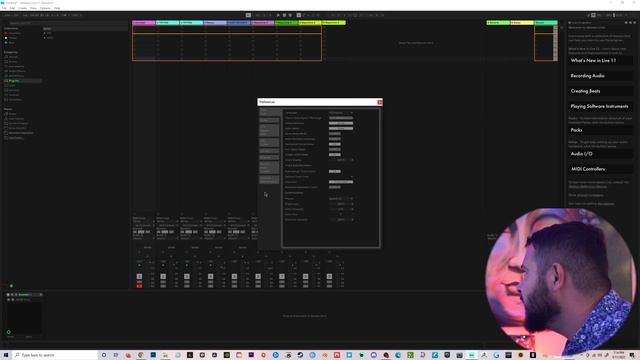Open the Default Track Color chooser
Image resolution: width=640 pixels, height=360 pixels.
point(341,177)
